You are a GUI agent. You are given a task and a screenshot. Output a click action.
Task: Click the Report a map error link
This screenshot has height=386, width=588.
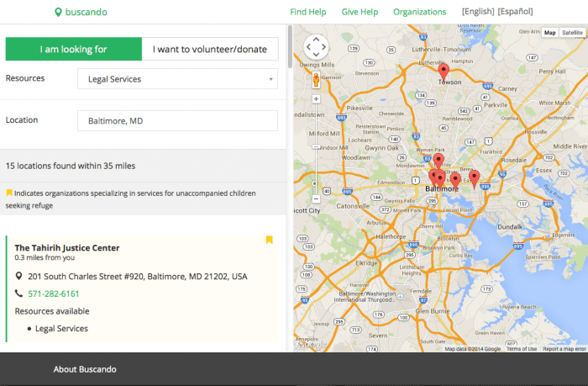564,348
